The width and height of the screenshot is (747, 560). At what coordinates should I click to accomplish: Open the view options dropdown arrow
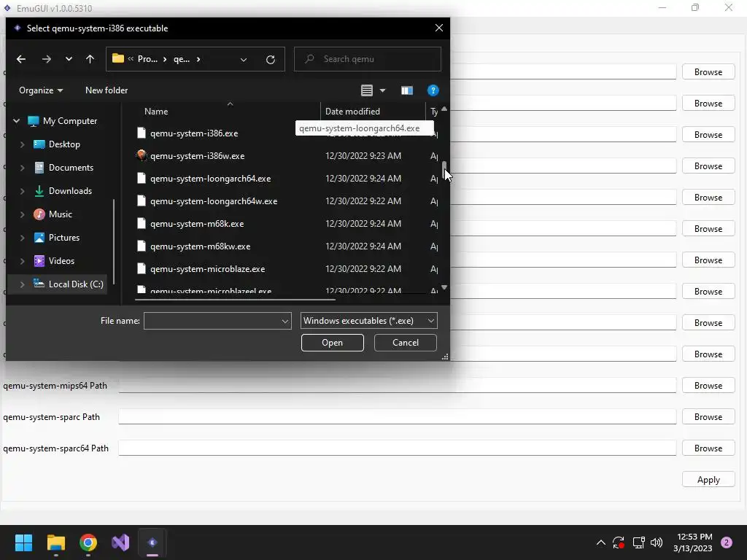(382, 90)
